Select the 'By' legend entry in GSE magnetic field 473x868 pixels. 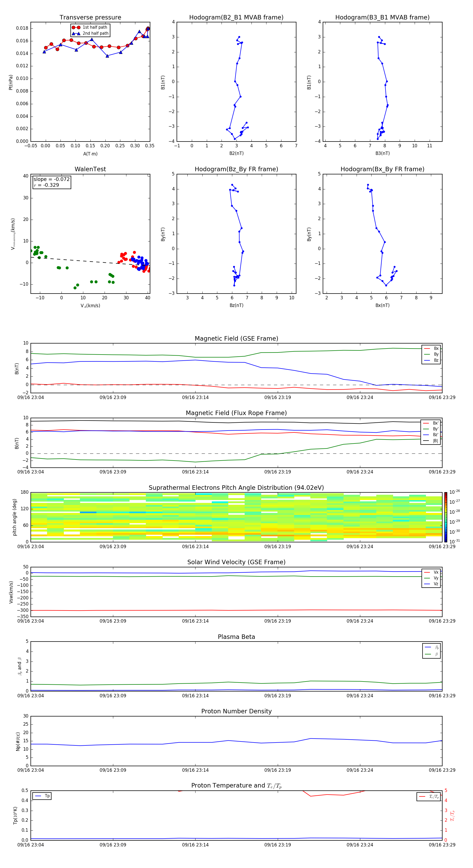pyautogui.click(x=431, y=355)
